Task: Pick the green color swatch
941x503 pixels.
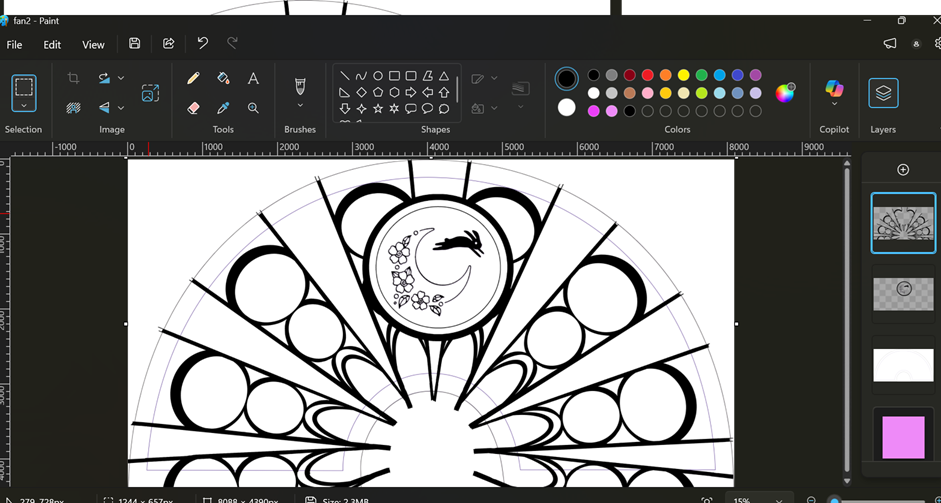Action: pyautogui.click(x=702, y=75)
